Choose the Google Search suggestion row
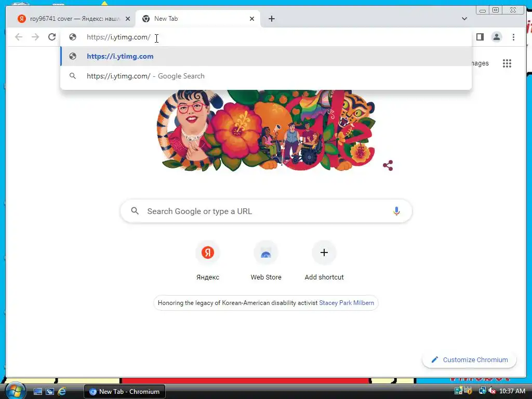Viewport: 532px width, 399px height. tap(266, 76)
